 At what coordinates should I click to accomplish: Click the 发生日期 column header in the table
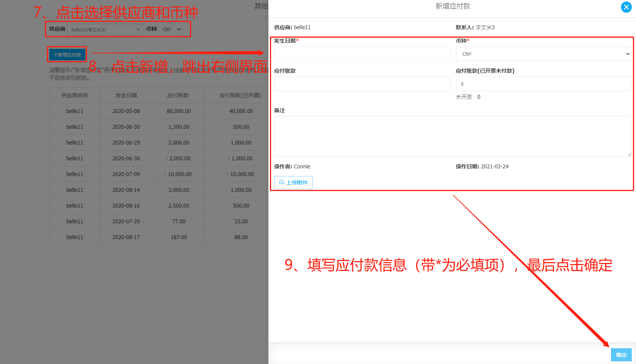pyautogui.click(x=126, y=95)
